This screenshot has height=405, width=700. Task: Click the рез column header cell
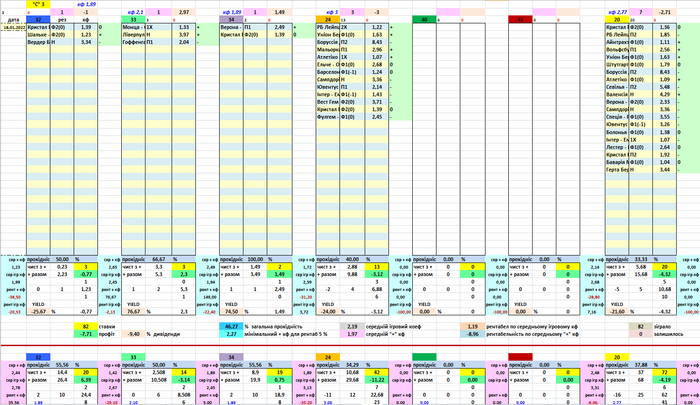pos(62,20)
